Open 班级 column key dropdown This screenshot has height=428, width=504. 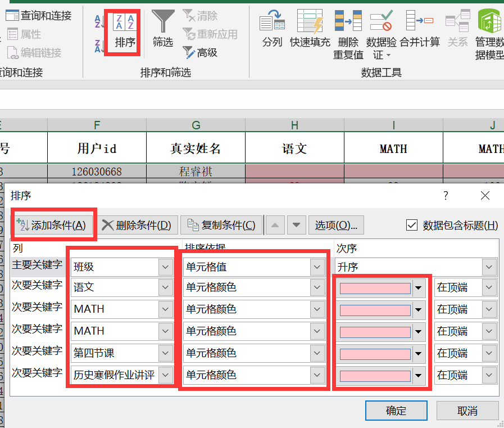pos(165,267)
